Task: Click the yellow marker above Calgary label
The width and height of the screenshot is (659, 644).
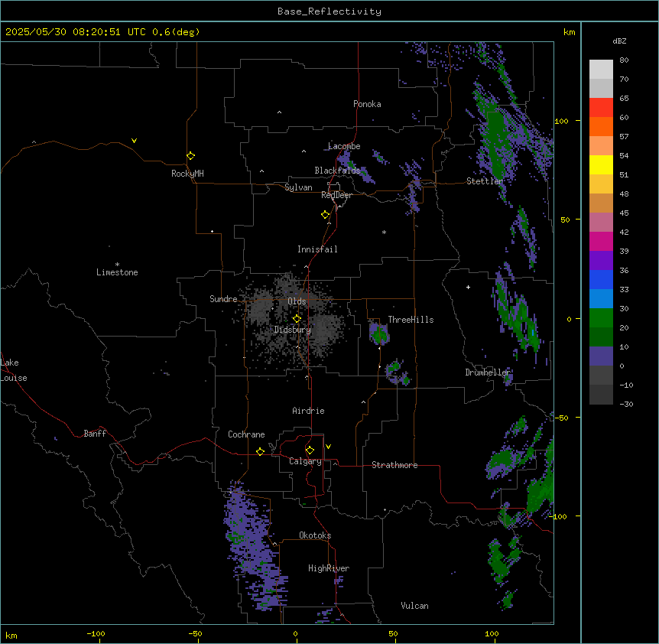Action: (x=310, y=450)
